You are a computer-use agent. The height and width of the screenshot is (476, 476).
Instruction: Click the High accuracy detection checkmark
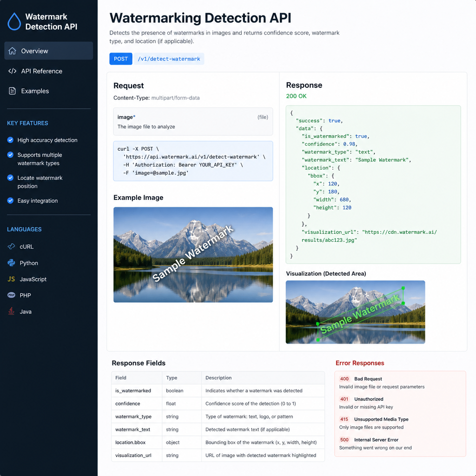coord(10,140)
